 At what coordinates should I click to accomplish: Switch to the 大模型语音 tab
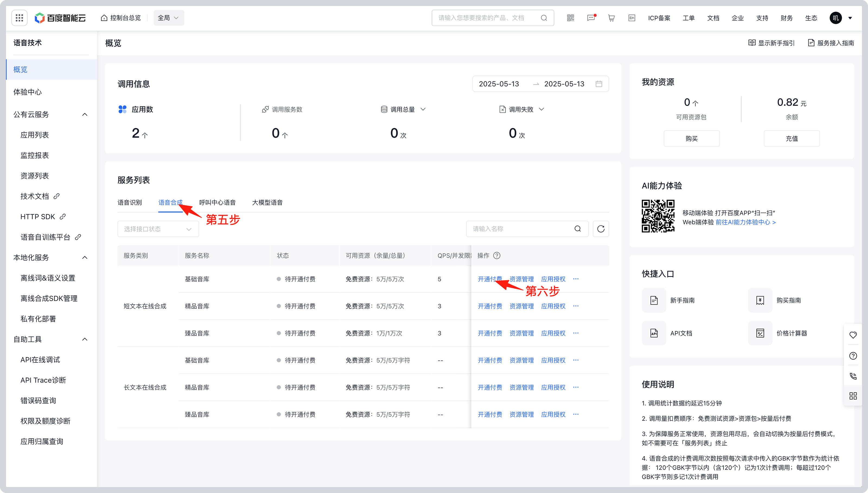tap(267, 202)
